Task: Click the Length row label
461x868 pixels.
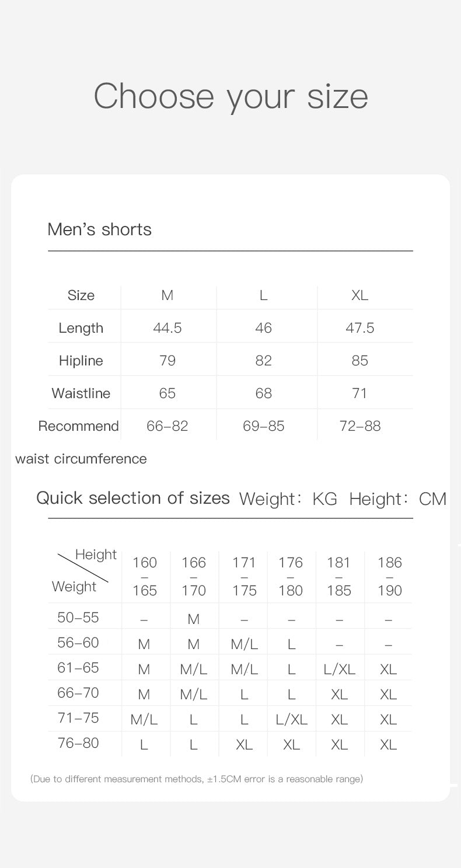Action: [81, 328]
